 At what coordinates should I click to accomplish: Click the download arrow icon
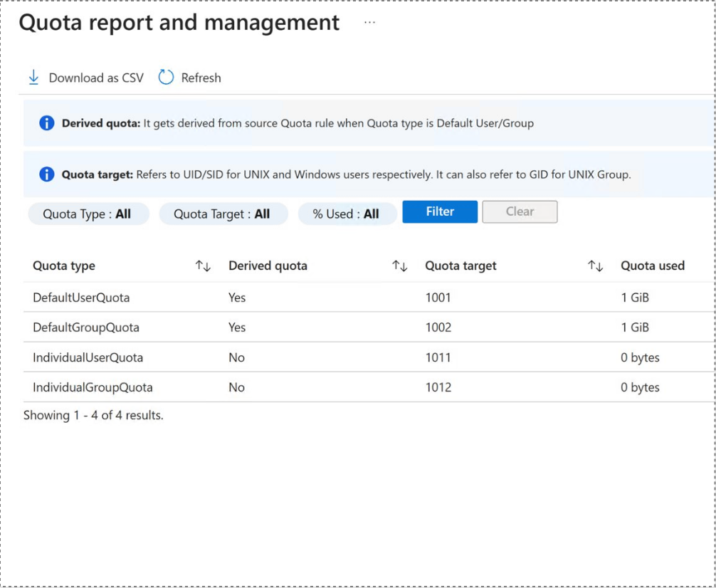[33, 78]
